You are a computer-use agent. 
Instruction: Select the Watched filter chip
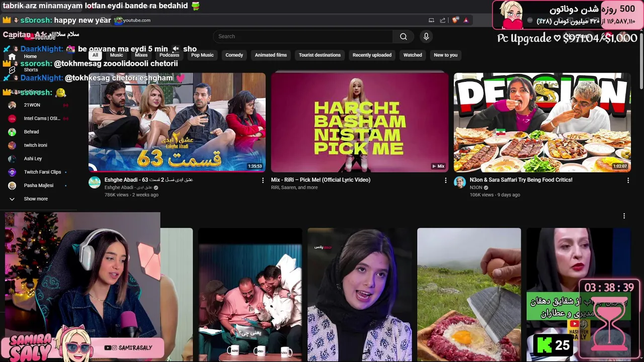click(x=413, y=55)
